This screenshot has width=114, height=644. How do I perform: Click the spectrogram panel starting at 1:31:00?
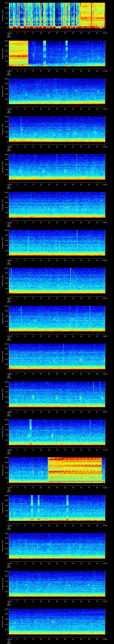57,91
